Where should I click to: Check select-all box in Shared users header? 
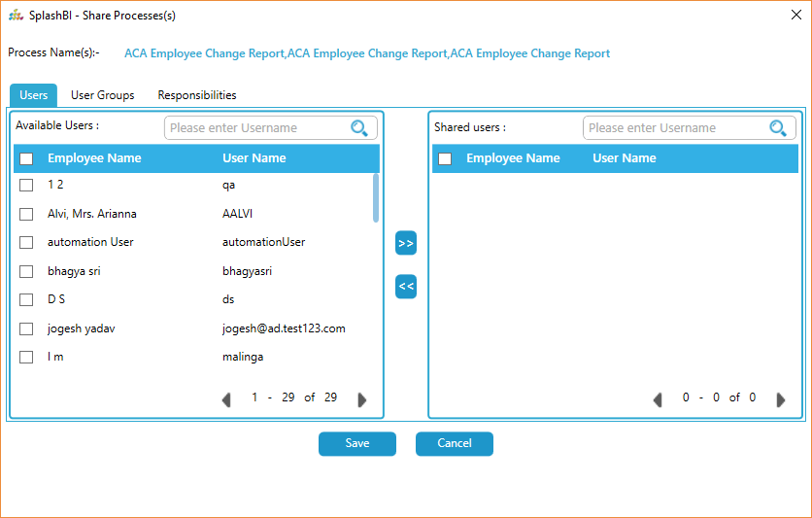tap(445, 158)
